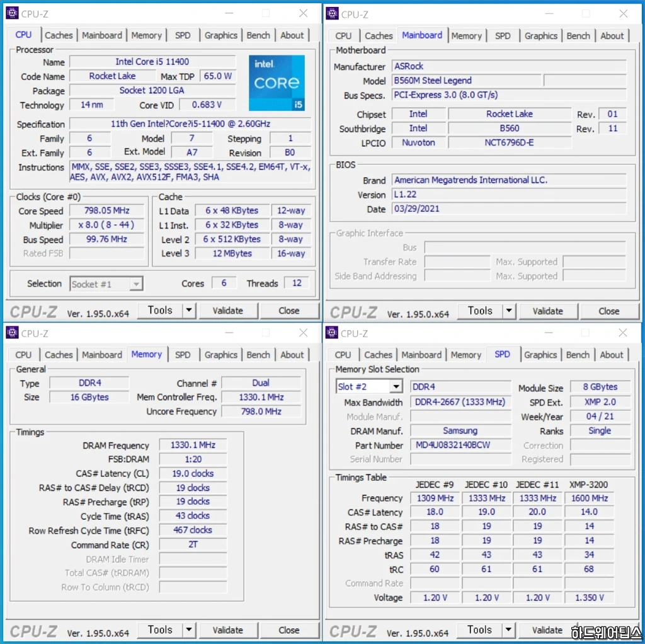Open Tools dropdown arrow in SPD window
Viewport: 645px width, 644px height.
tap(508, 630)
